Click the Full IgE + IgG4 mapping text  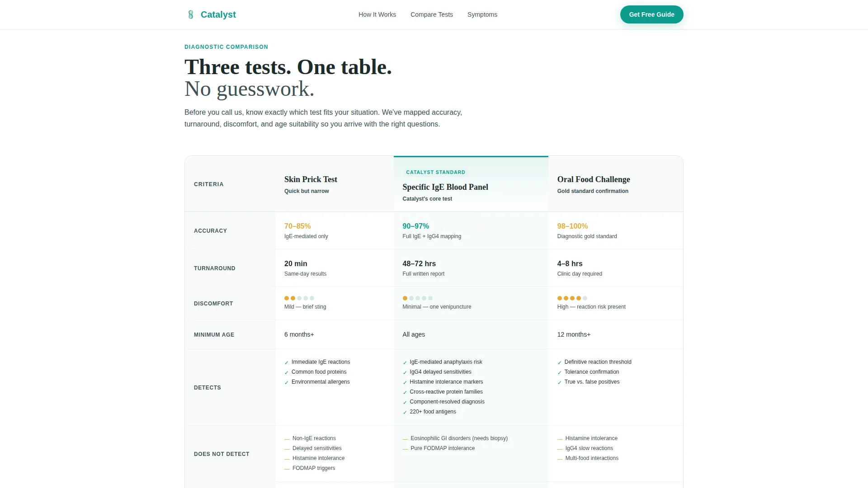(432, 236)
